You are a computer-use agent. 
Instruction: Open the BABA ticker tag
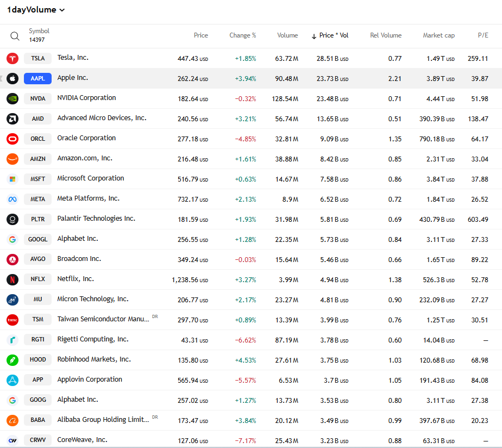(x=38, y=420)
